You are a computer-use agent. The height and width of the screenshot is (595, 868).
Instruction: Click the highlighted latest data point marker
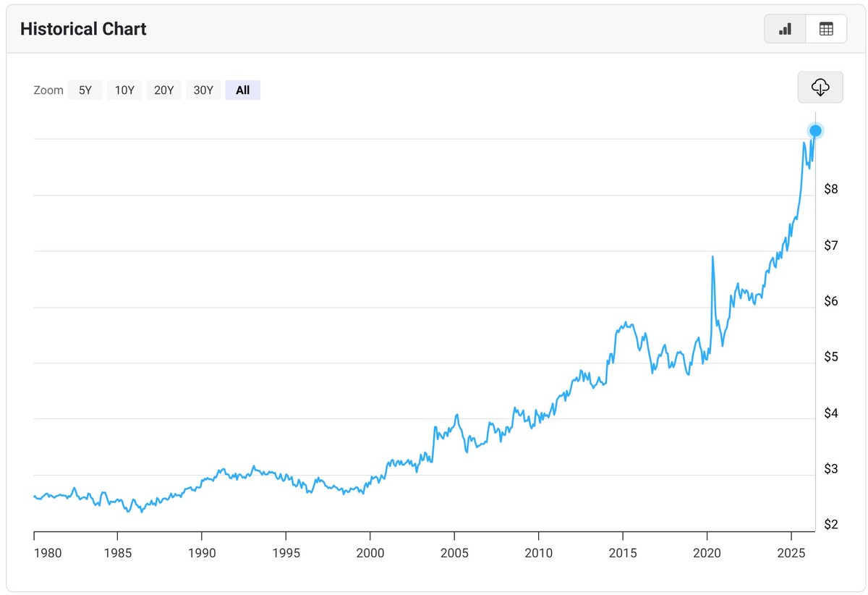(815, 131)
